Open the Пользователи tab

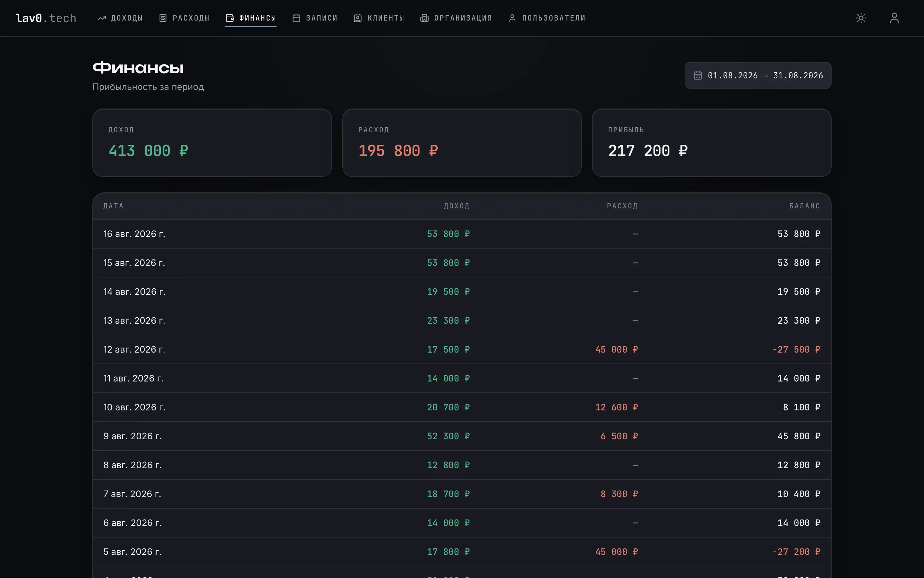pyautogui.click(x=547, y=18)
